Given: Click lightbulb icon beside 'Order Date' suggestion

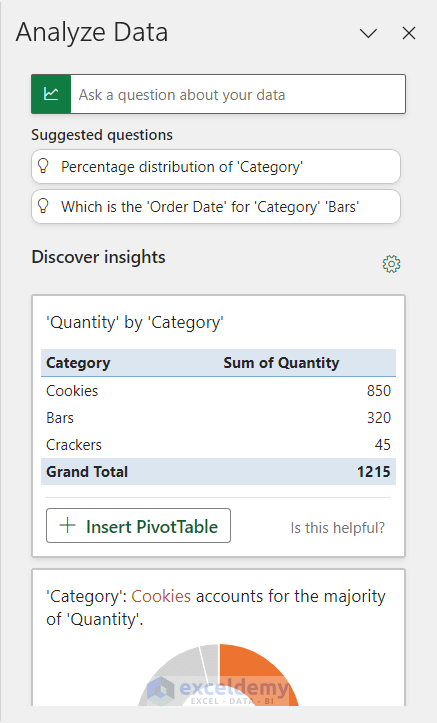Looking at the screenshot, I should (43, 206).
